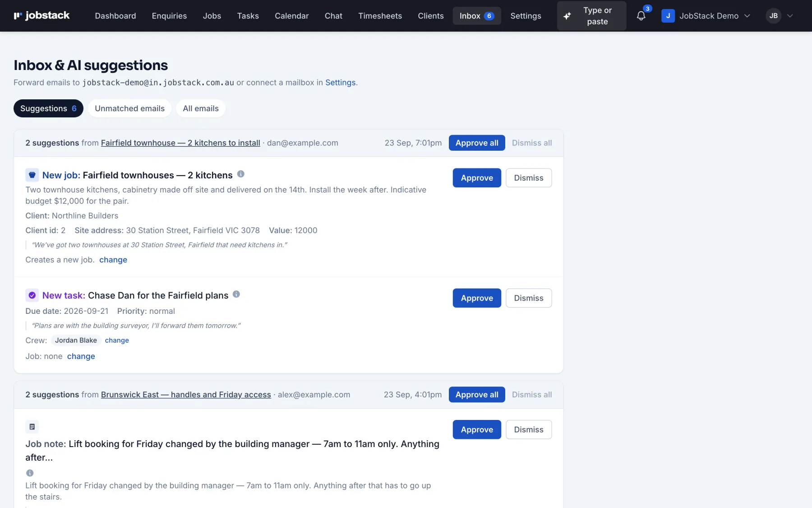Open the Jobs page

click(x=212, y=16)
